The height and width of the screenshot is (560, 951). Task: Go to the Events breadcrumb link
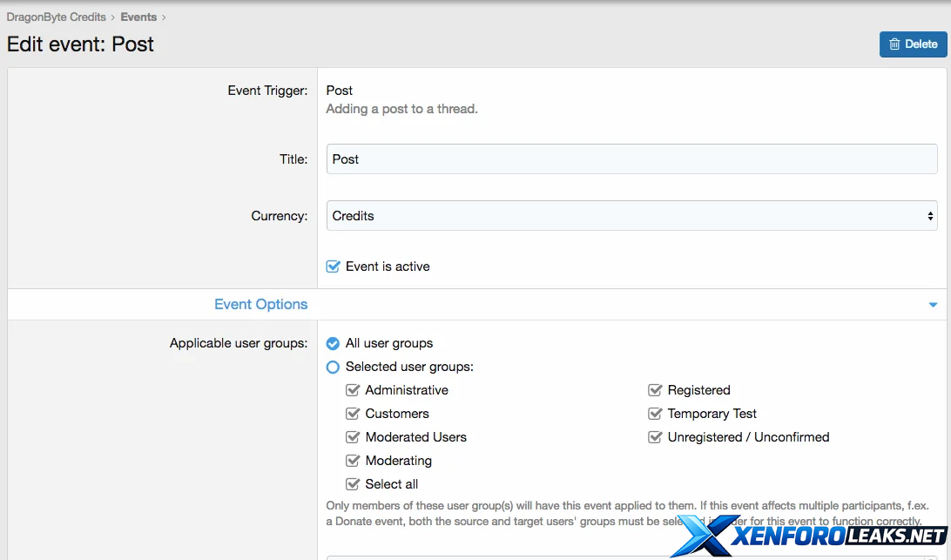(138, 17)
